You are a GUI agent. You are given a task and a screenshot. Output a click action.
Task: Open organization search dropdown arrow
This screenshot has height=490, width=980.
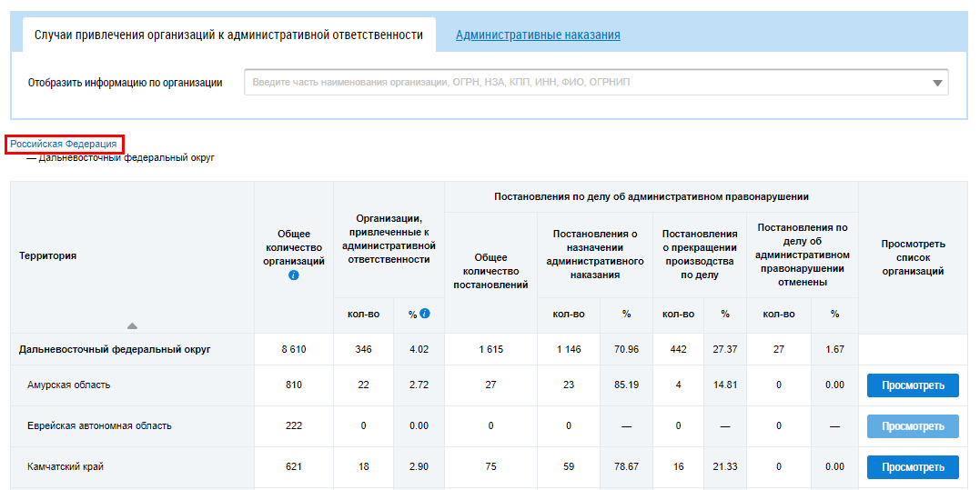[937, 83]
